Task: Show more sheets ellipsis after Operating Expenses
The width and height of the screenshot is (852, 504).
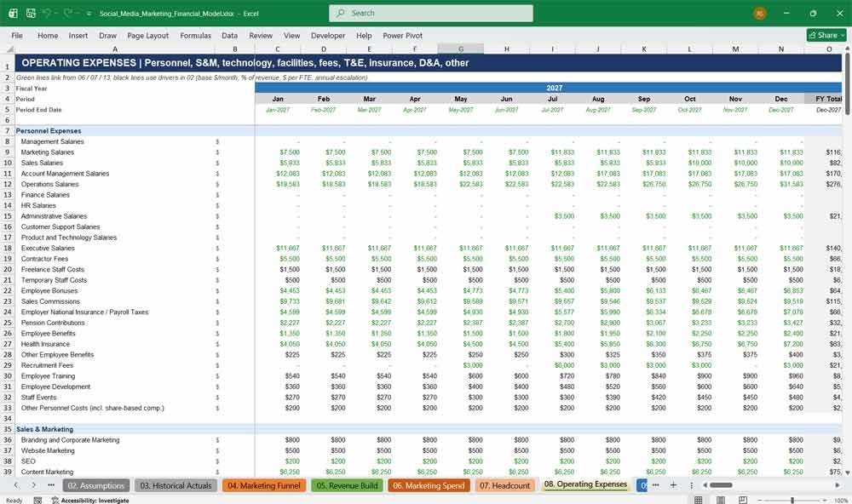Action: 655,485
